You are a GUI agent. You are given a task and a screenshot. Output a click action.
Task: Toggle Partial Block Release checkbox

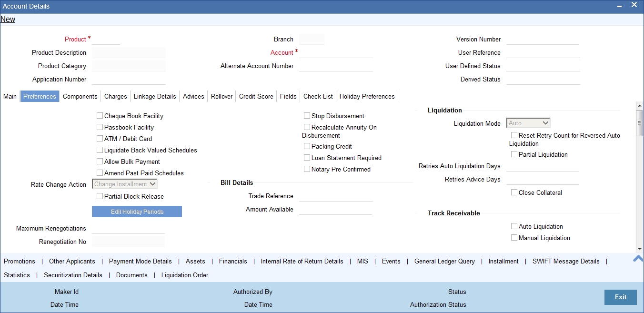(x=100, y=196)
